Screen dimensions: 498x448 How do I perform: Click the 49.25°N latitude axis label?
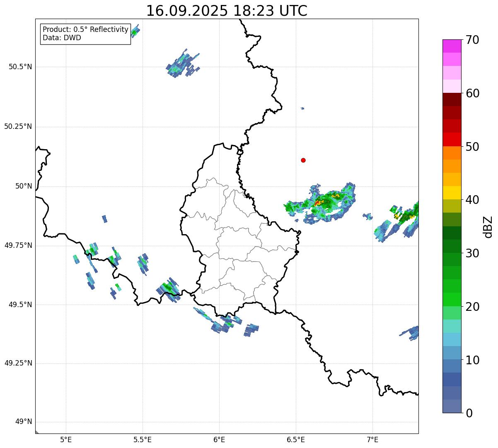[18, 363]
